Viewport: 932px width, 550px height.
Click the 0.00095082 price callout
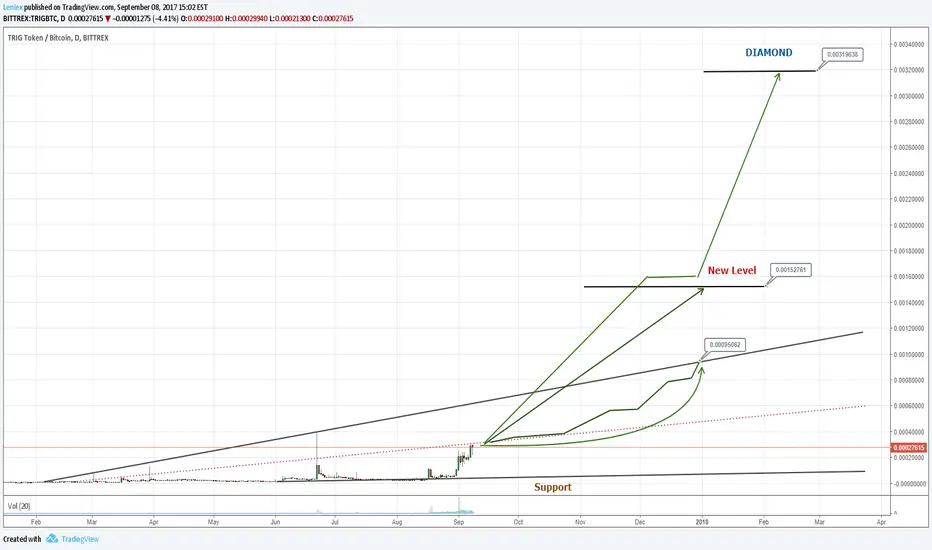[x=725, y=344]
